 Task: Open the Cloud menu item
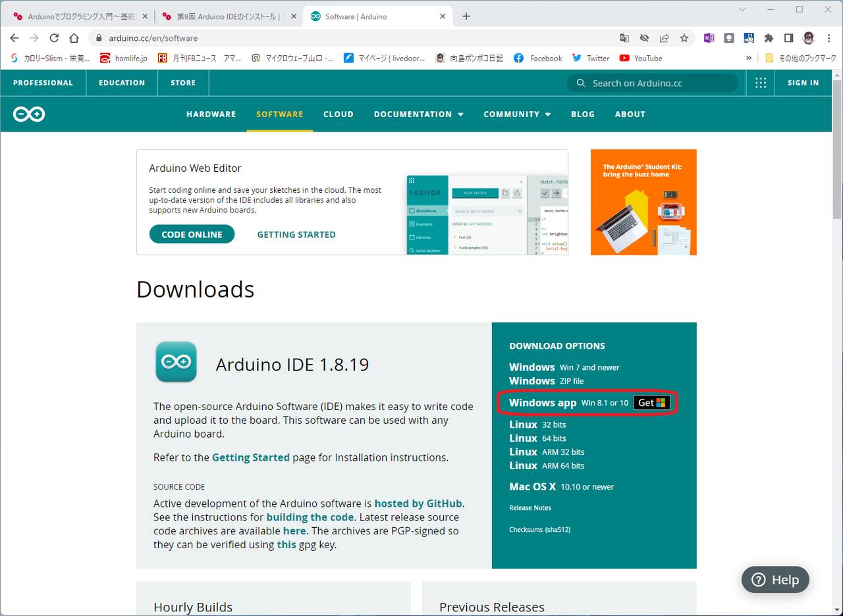coord(339,115)
